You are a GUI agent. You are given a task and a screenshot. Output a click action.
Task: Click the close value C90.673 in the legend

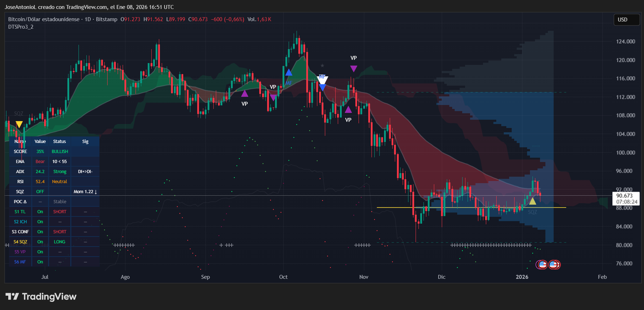point(198,19)
